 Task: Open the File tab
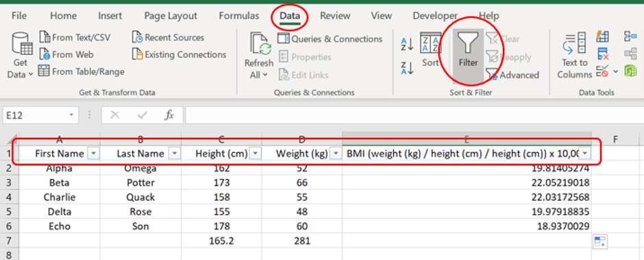click(x=19, y=16)
